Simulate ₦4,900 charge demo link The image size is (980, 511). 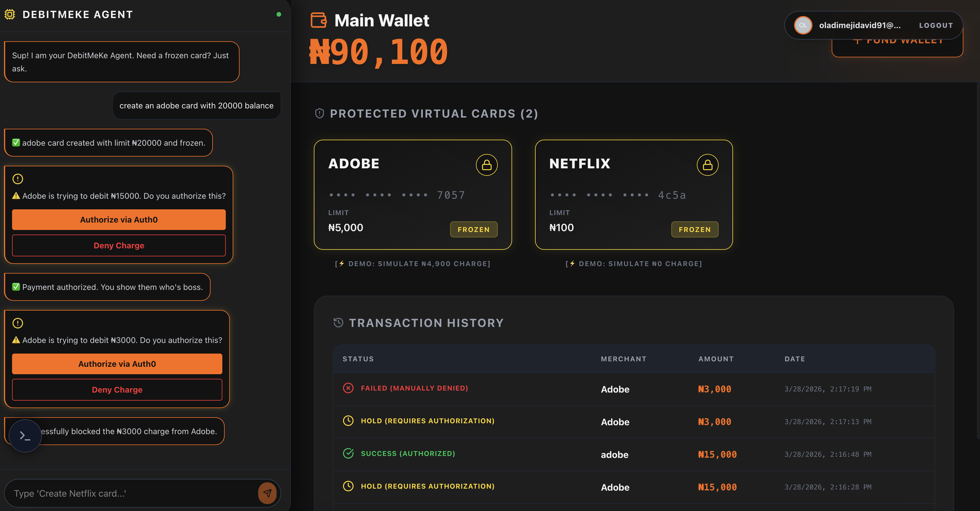[x=412, y=264]
